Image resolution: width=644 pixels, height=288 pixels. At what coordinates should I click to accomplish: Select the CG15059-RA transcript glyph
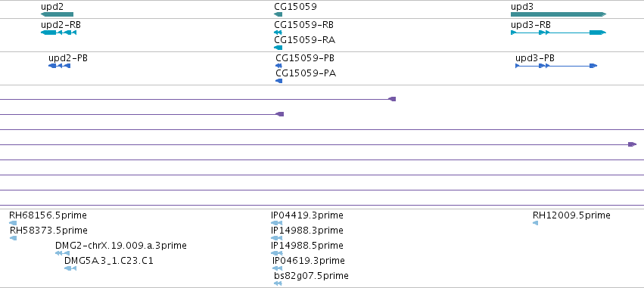[x=278, y=48]
